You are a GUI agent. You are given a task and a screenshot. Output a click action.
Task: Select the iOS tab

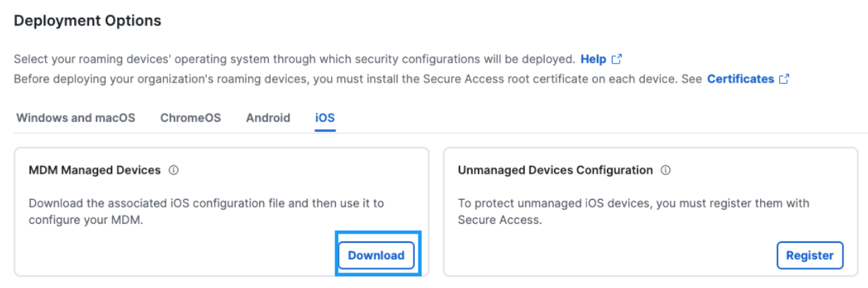[x=325, y=118]
